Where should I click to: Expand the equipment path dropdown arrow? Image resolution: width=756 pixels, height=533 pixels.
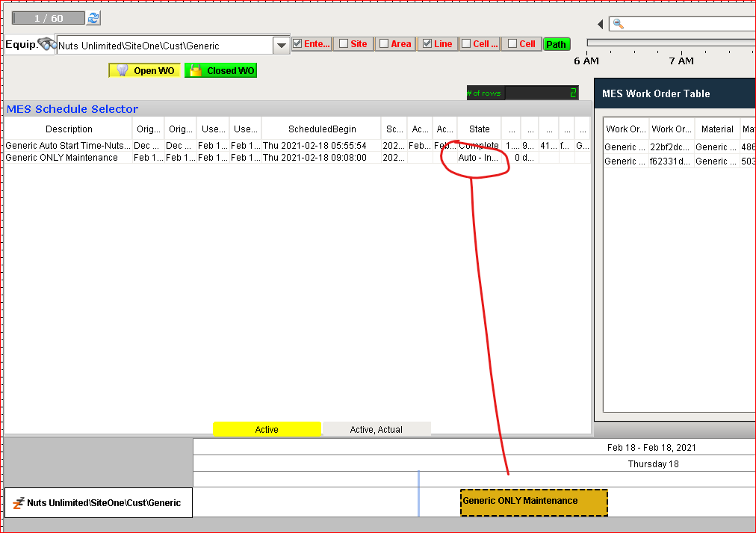(x=281, y=46)
